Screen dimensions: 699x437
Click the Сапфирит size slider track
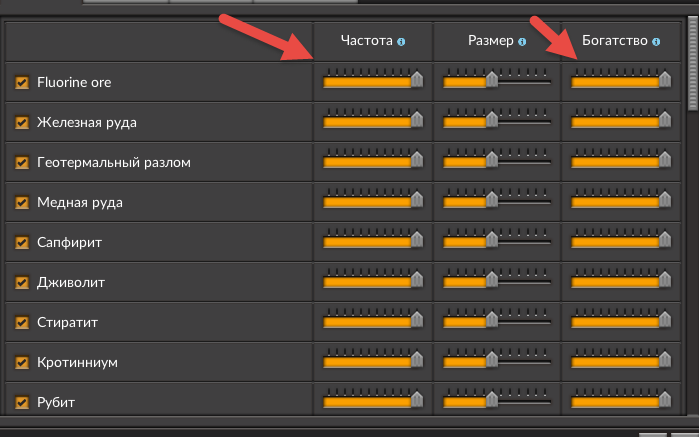[497, 243]
